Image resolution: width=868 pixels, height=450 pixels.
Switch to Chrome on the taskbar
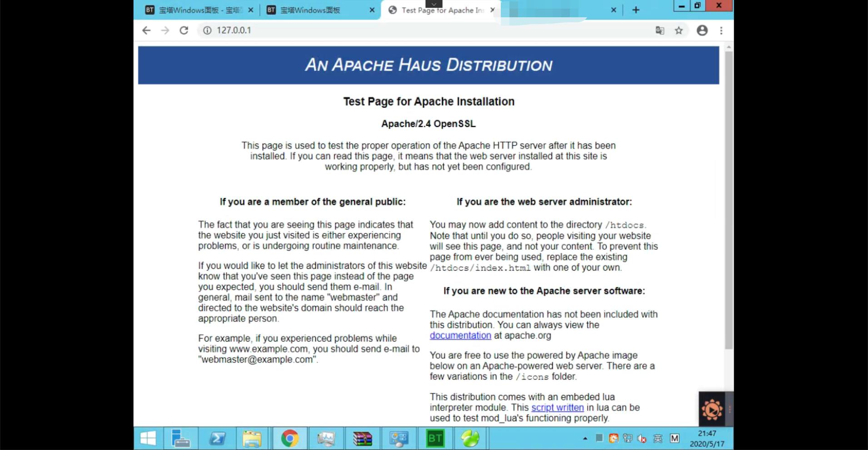coord(289,438)
